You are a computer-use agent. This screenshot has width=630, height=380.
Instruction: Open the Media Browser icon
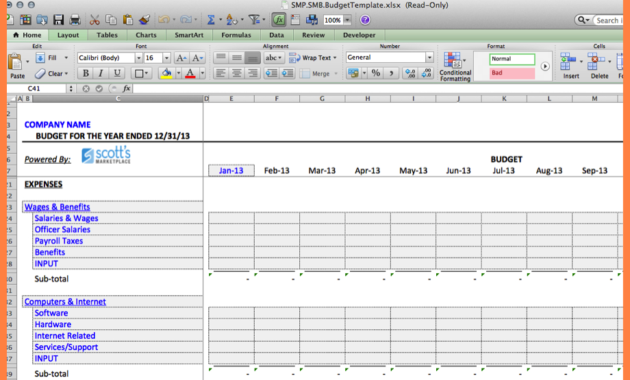click(x=311, y=20)
